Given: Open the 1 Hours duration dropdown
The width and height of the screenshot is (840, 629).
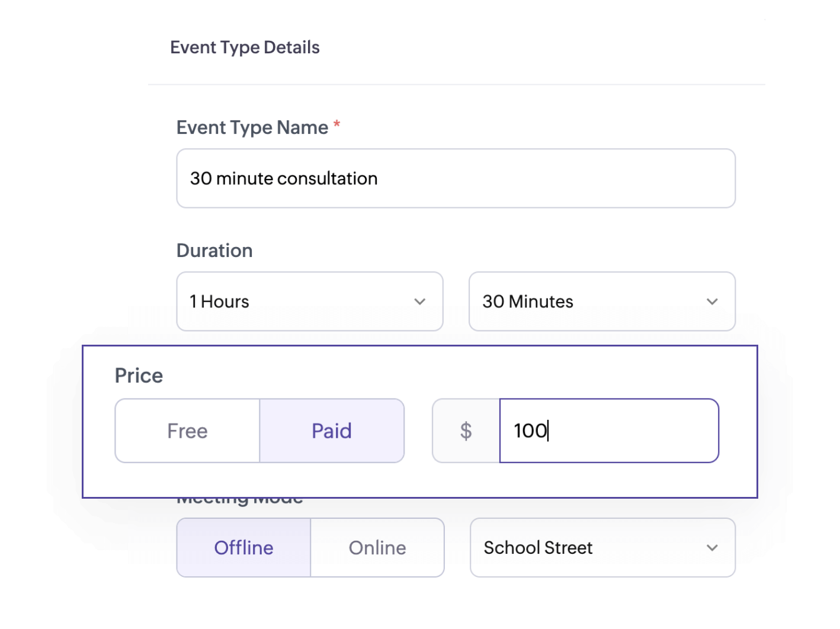Looking at the screenshot, I should point(309,301).
